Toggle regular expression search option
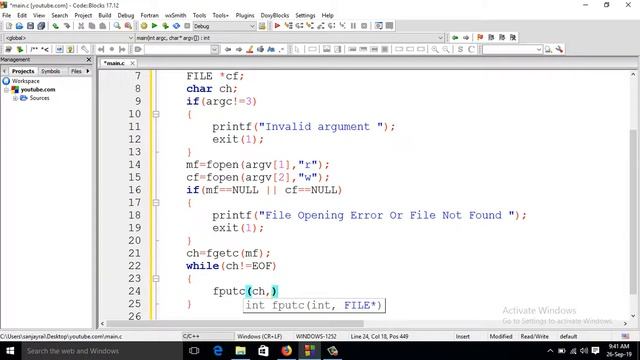Image resolution: width=640 pixels, height=360 pixels. (282, 49)
